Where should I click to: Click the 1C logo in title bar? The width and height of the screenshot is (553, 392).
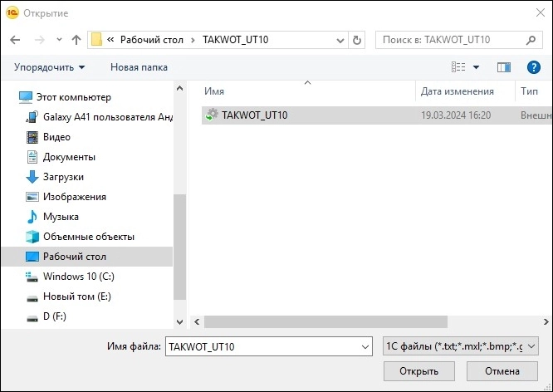[x=12, y=12]
